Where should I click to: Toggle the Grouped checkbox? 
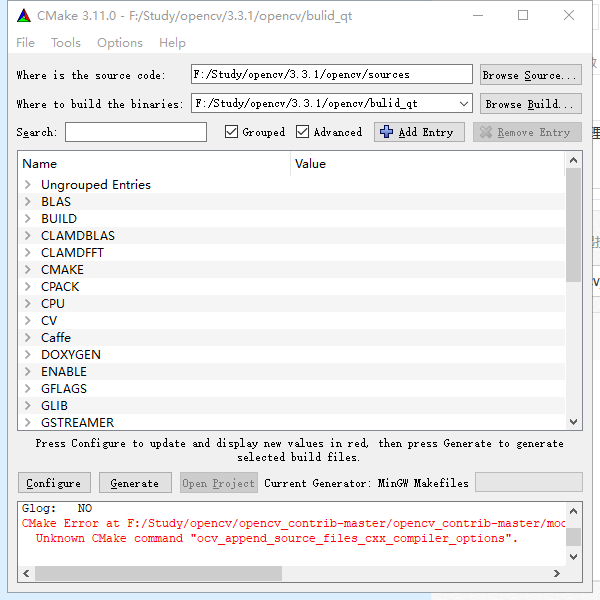[x=231, y=132]
